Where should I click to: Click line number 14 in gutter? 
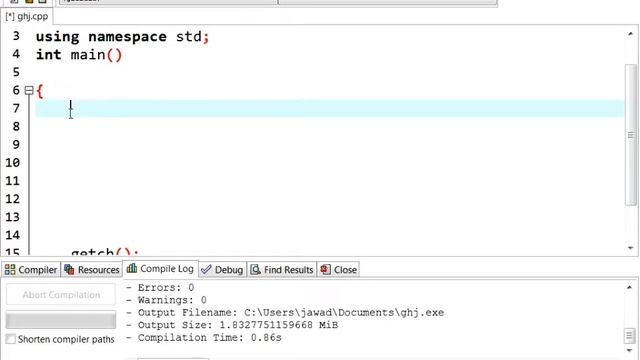pos(13,235)
